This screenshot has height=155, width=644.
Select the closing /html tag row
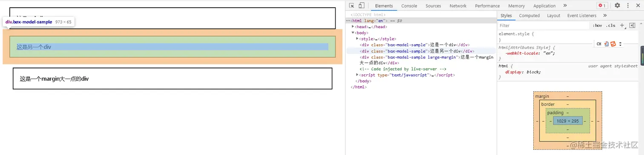coord(359,87)
